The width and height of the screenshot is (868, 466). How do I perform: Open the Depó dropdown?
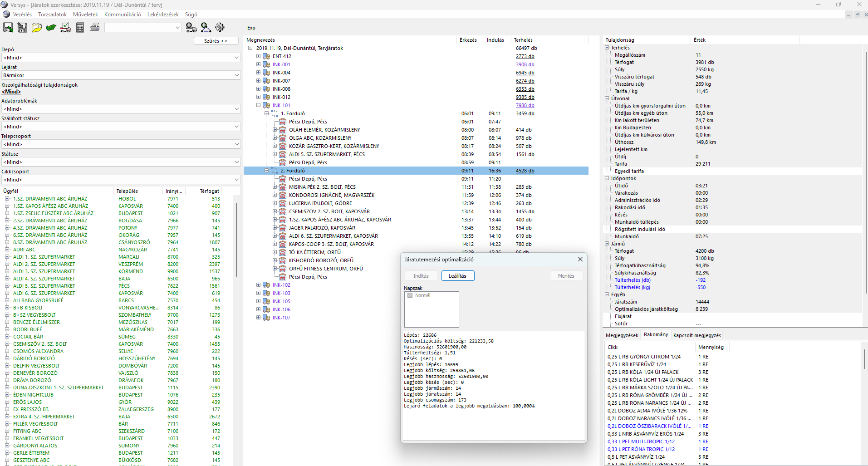pyautogui.click(x=121, y=58)
